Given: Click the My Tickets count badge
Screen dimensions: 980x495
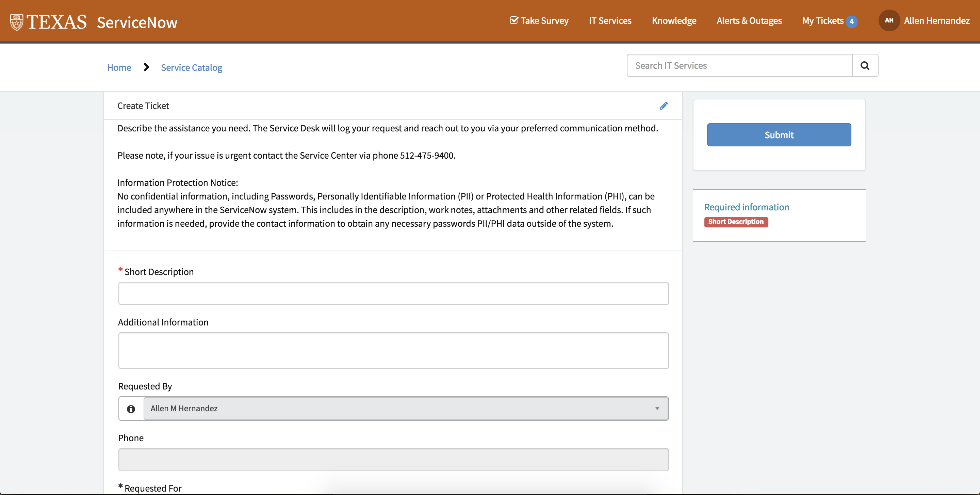Looking at the screenshot, I should click(x=852, y=21).
